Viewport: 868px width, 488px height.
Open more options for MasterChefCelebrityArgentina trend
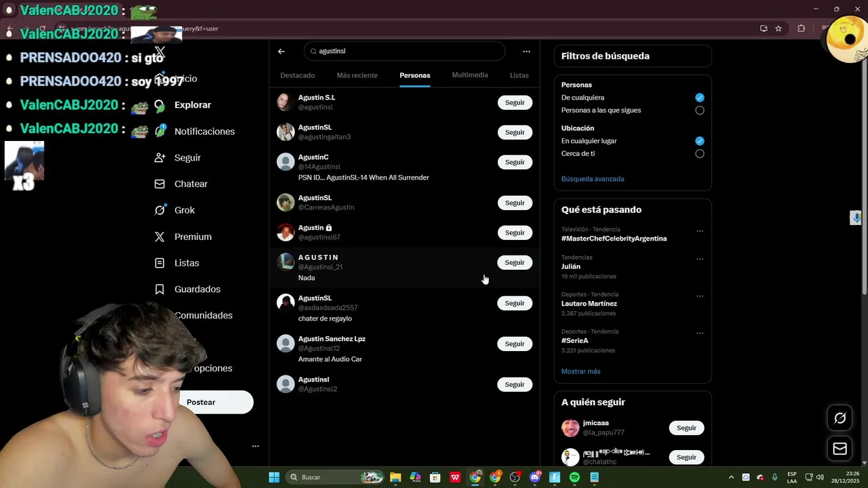click(700, 231)
